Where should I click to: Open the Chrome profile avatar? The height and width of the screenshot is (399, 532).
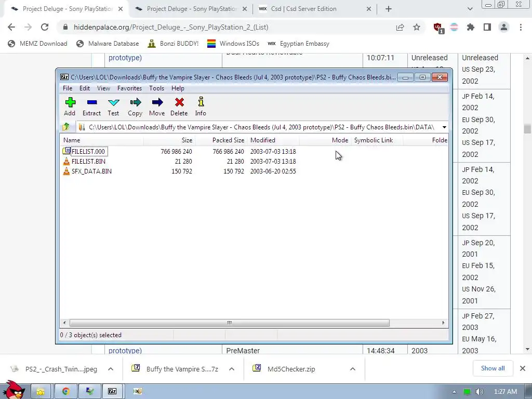[x=504, y=27]
